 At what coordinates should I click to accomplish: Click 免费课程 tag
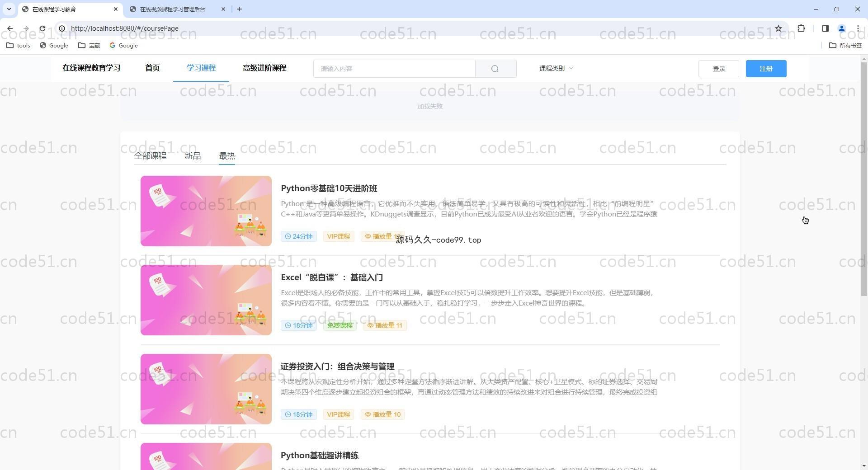pyautogui.click(x=340, y=325)
